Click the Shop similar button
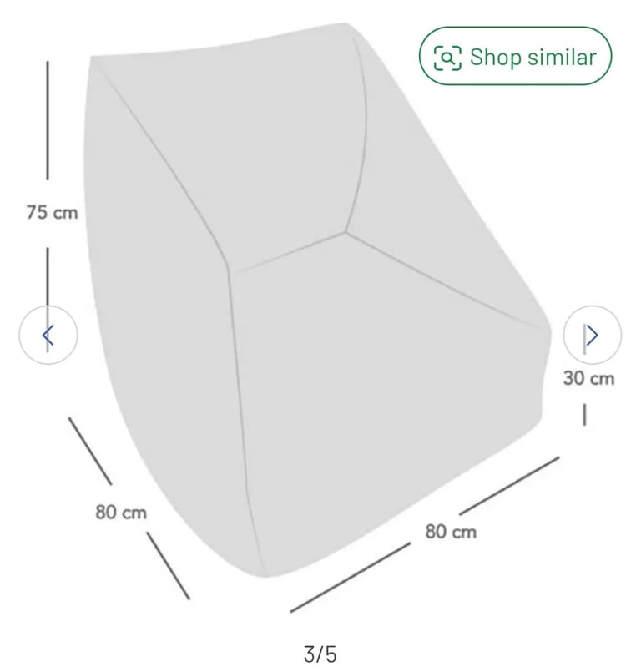This screenshot has width=641, height=672. click(x=515, y=56)
